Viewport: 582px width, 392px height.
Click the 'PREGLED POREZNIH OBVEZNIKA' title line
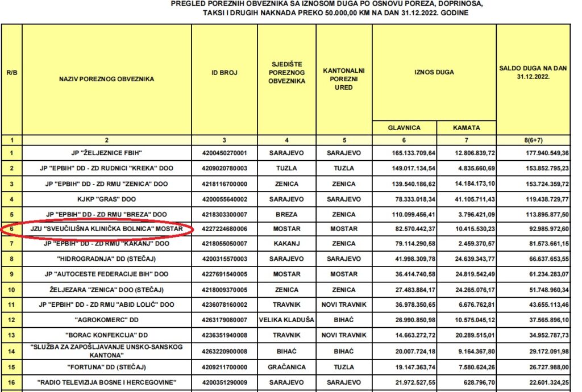point(327,4)
